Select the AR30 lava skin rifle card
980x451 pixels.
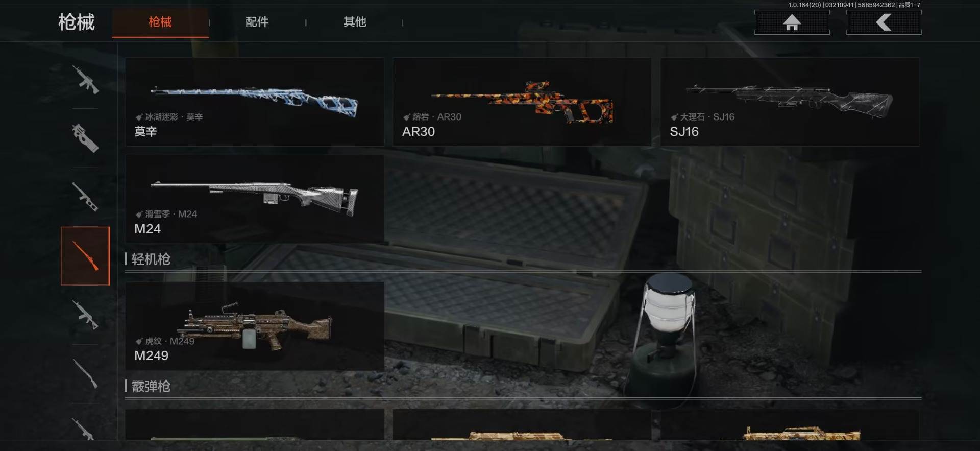tap(522, 102)
